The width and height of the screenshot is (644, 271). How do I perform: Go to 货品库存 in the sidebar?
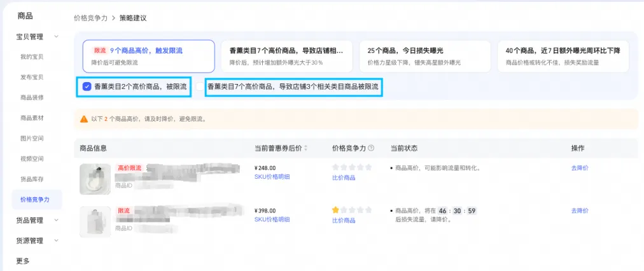click(x=32, y=179)
